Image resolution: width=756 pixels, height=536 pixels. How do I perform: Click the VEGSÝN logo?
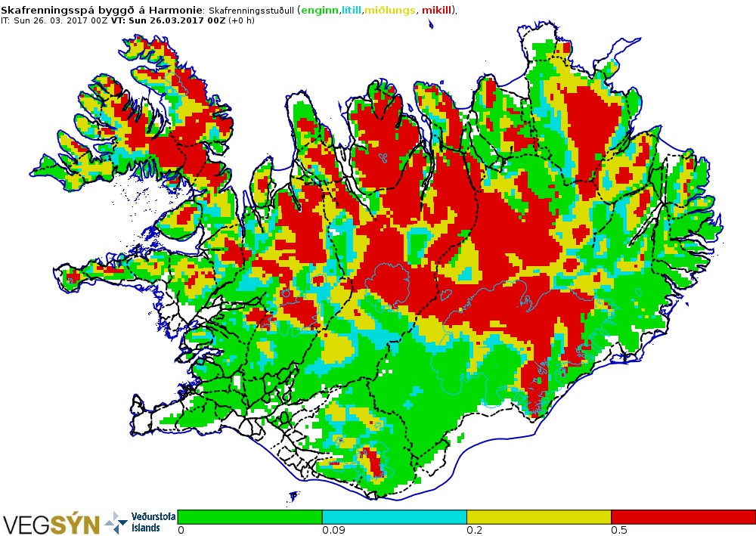point(51,525)
